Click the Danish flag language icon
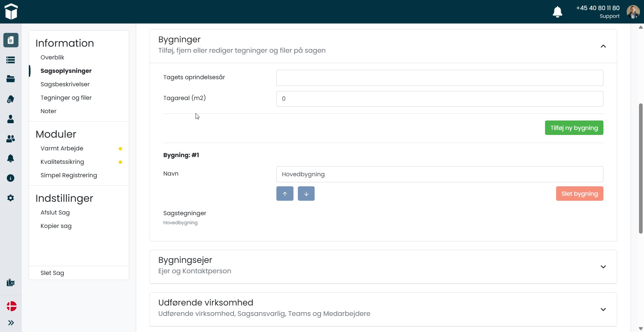The width and height of the screenshot is (644, 332). (11, 306)
